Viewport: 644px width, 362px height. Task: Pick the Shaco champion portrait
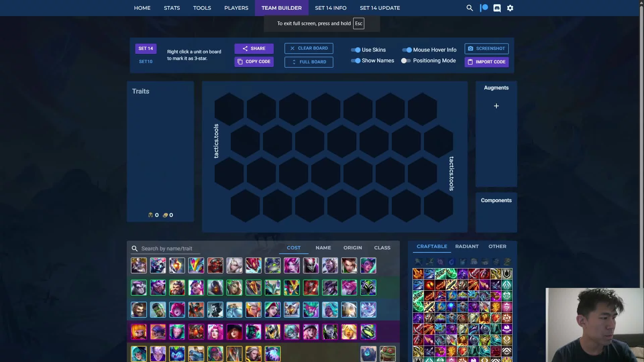[311, 265]
